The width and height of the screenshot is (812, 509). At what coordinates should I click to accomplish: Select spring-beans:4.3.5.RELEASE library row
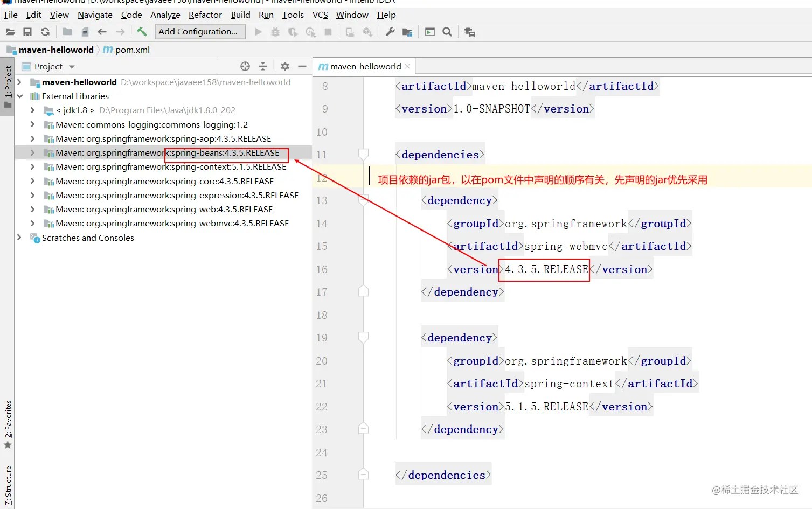tap(163, 152)
